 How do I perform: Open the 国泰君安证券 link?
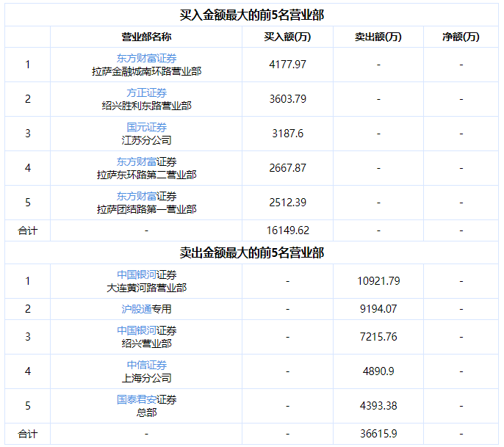(x=146, y=399)
